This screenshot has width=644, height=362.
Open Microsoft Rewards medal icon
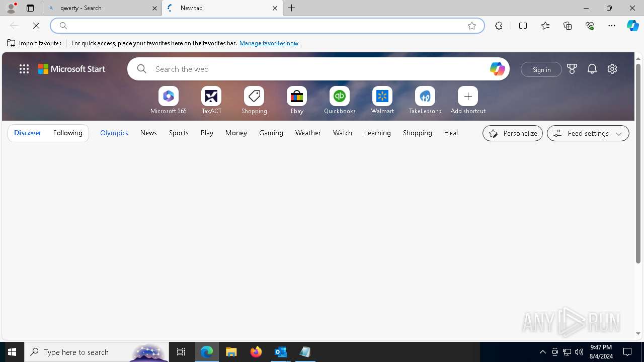pyautogui.click(x=572, y=69)
